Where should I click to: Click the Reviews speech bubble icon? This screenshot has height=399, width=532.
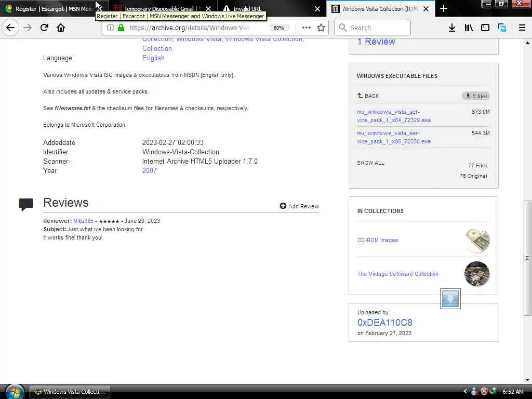pos(26,204)
